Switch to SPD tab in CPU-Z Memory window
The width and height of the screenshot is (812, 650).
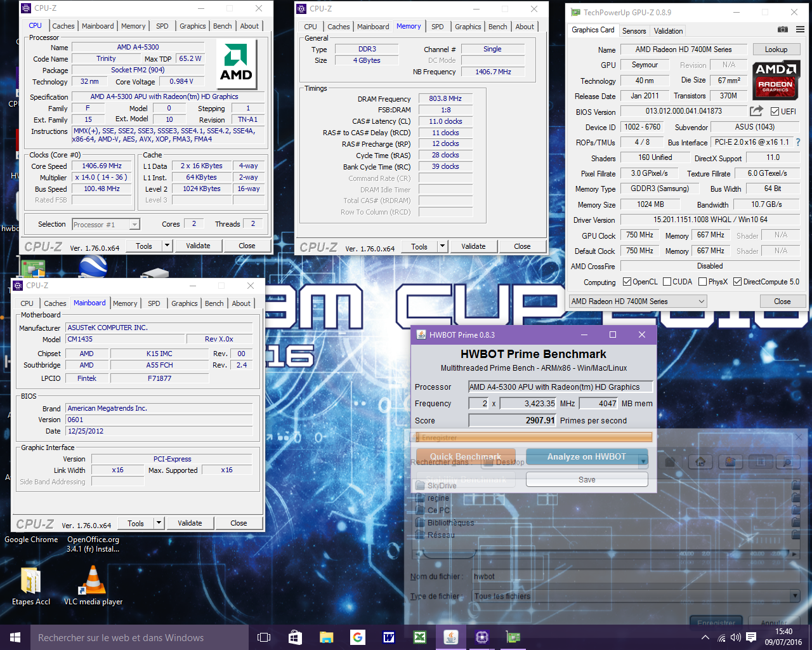(438, 27)
